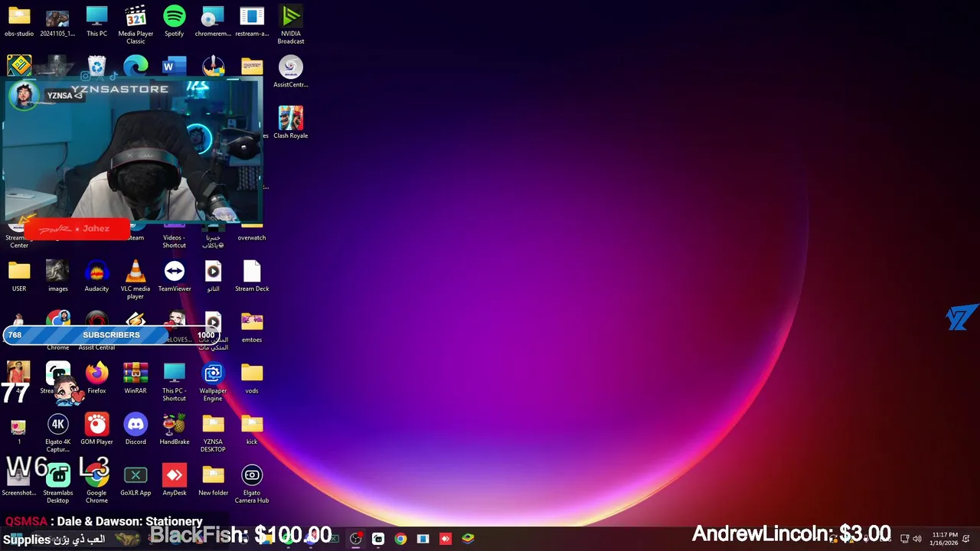
Task: Click the red AnyDesk taskbar icon
Action: (x=446, y=539)
